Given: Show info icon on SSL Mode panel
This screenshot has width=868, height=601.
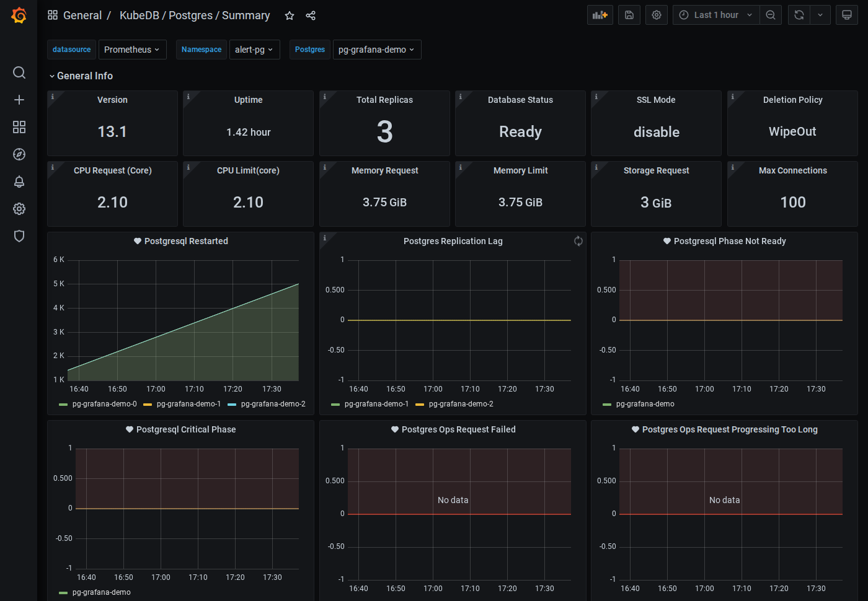Looking at the screenshot, I should [596, 97].
